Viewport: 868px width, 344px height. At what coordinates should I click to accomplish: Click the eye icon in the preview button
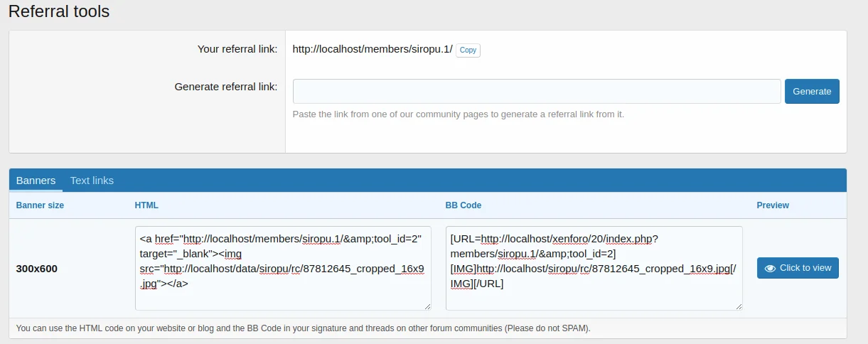769,269
